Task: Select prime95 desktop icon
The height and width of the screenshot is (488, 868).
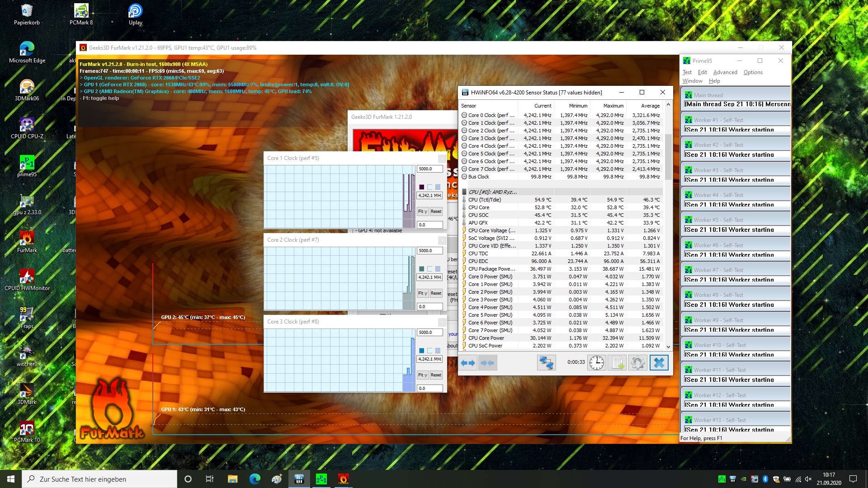Action: [x=27, y=166]
